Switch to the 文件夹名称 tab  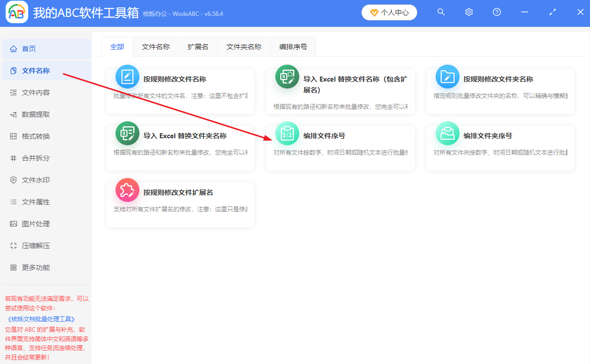(x=244, y=46)
